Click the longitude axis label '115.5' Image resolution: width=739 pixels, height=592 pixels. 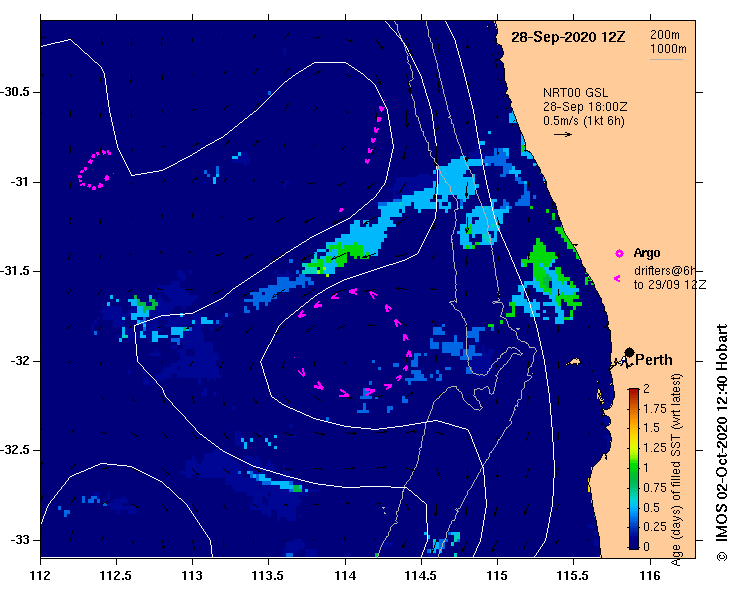point(574,576)
